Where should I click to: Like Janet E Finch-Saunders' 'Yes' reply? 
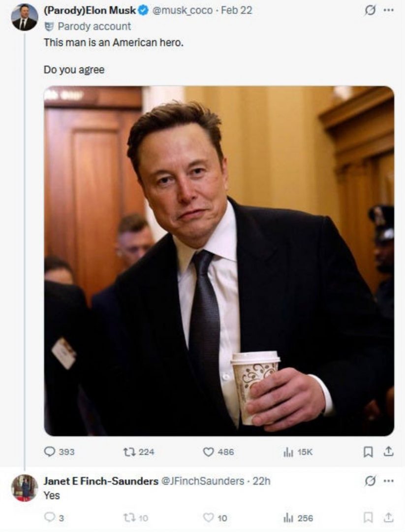tap(208, 517)
